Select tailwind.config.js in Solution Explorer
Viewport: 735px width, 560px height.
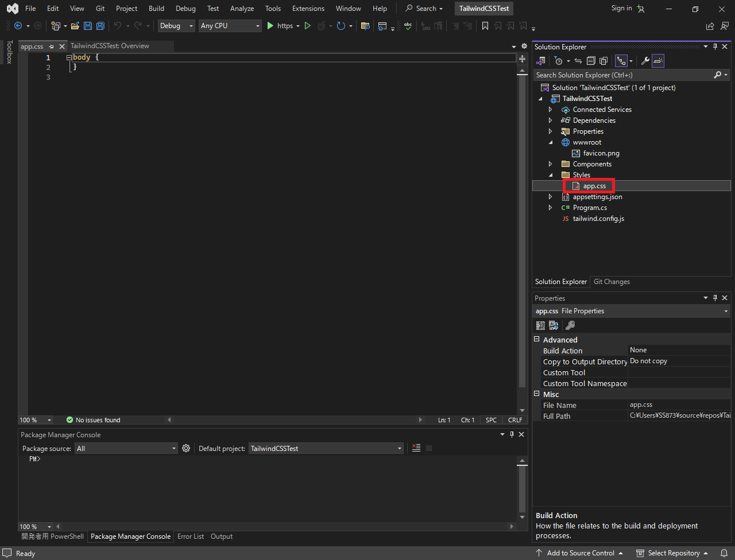point(598,219)
